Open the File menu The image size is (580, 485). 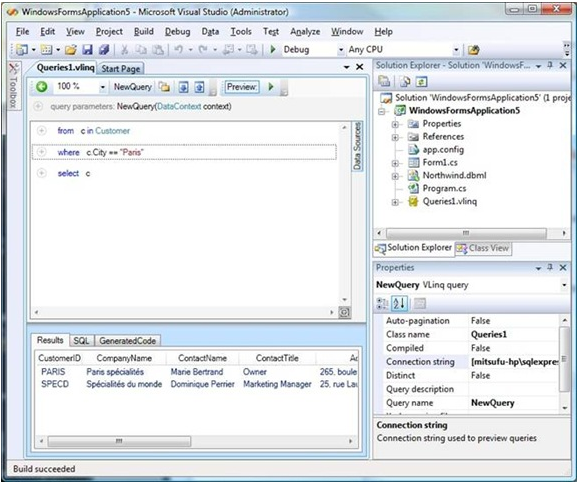23,32
